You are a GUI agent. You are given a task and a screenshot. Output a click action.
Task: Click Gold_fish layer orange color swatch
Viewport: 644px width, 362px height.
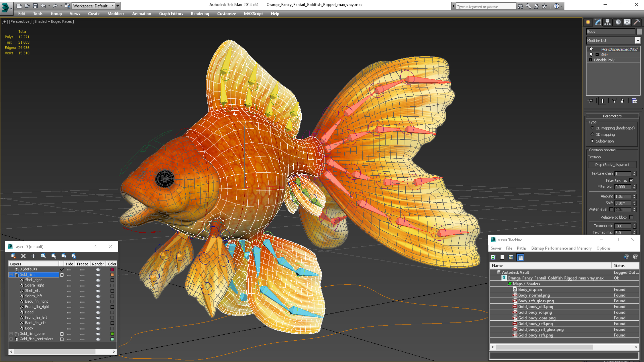(x=112, y=275)
